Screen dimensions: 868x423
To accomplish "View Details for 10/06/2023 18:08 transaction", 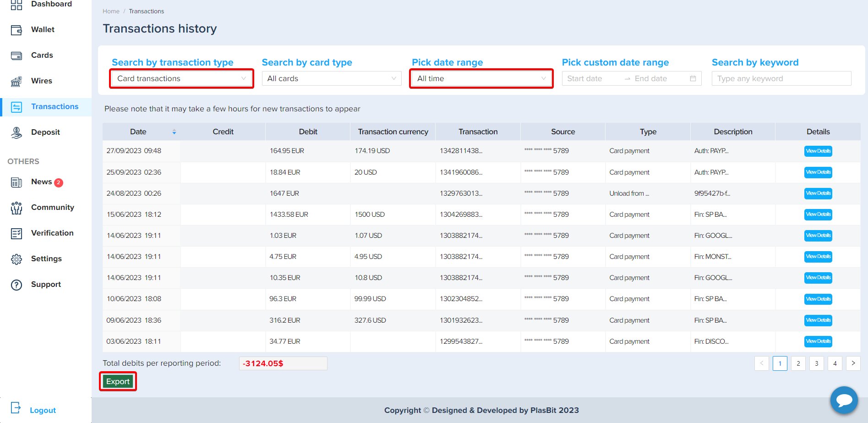I will click(818, 299).
